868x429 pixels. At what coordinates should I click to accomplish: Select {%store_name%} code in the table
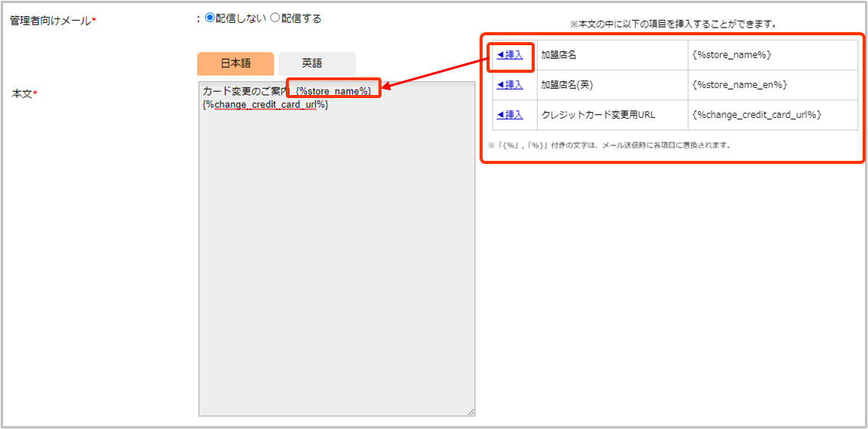(x=732, y=54)
